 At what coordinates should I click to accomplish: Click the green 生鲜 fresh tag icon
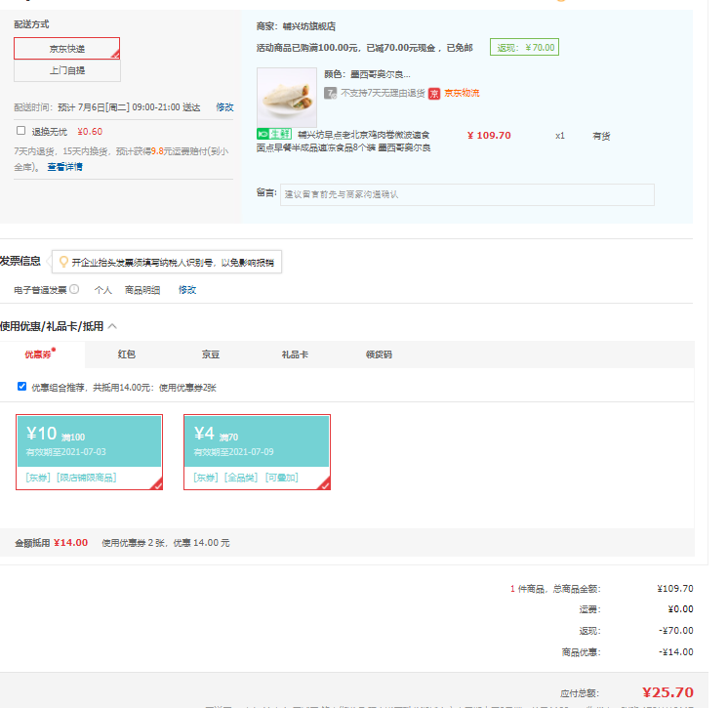(274, 134)
